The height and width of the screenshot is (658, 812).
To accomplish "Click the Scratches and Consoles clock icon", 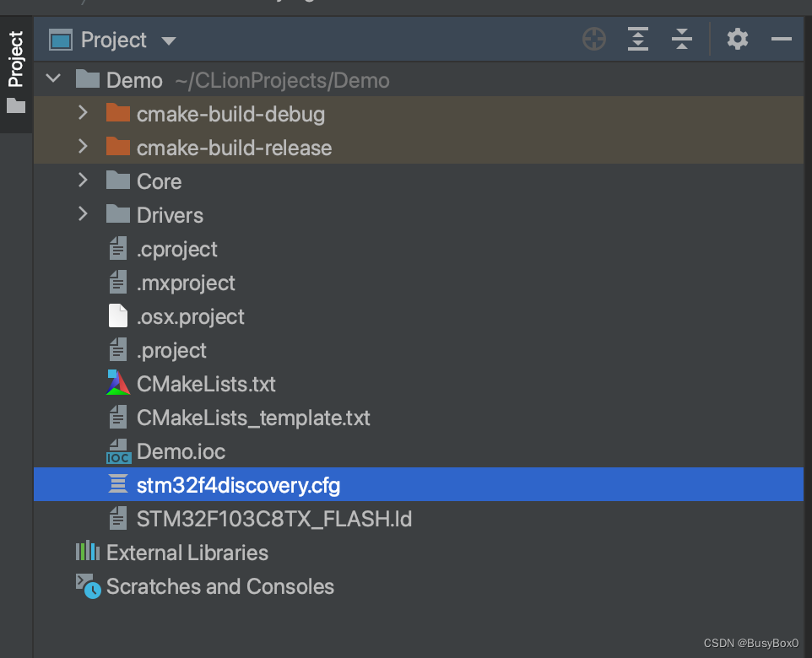I will (89, 586).
